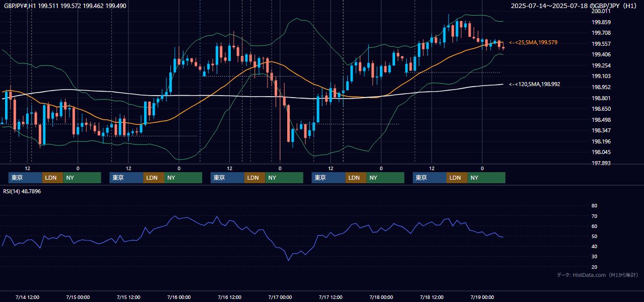Viewport: 644px width, 302px height.
Task: Click the 7/17 12:00 time axis label
Action: (x=331, y=297)
